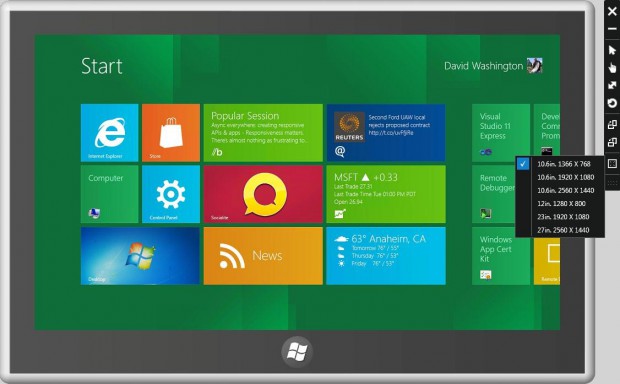620x384 pixels.
Task: Close the simulator with the X button
Action: tap(612, 11)
